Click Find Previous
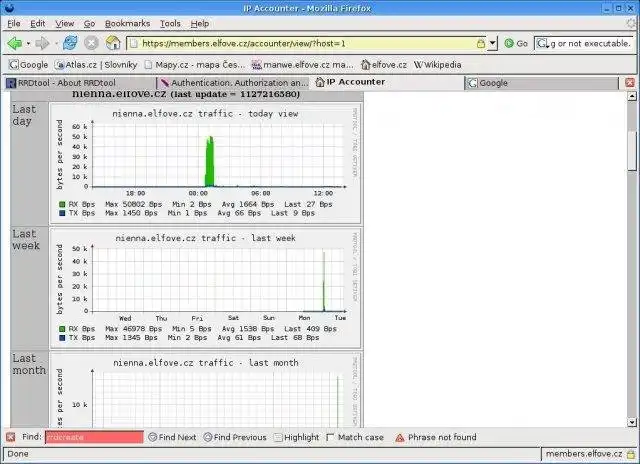Viewport: 640px width, 464px height. coord(235,437)
